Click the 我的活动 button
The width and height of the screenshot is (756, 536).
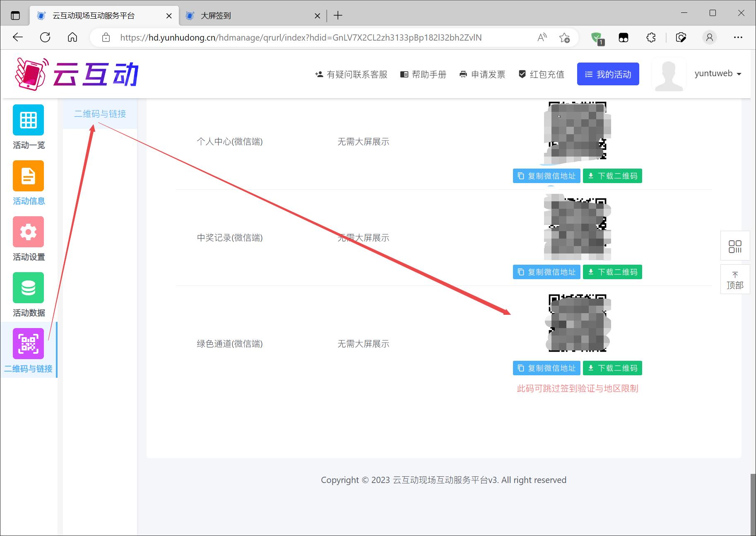coord(608,74)
